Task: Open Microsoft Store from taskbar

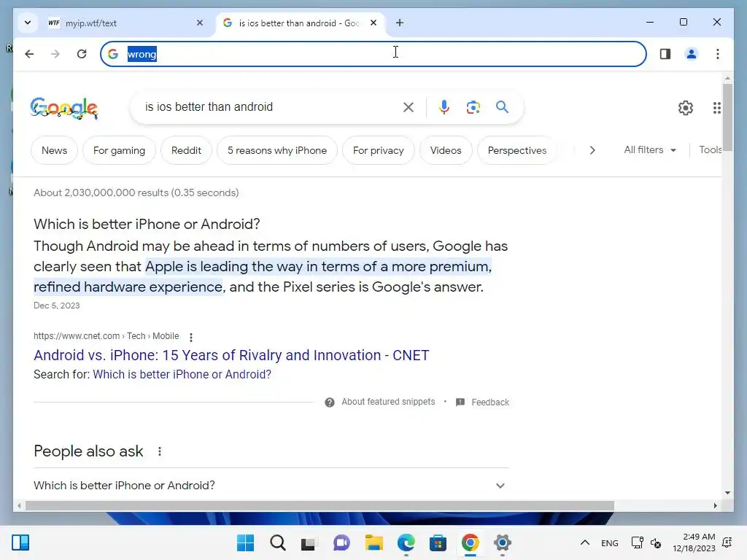Action: (438, 542)
